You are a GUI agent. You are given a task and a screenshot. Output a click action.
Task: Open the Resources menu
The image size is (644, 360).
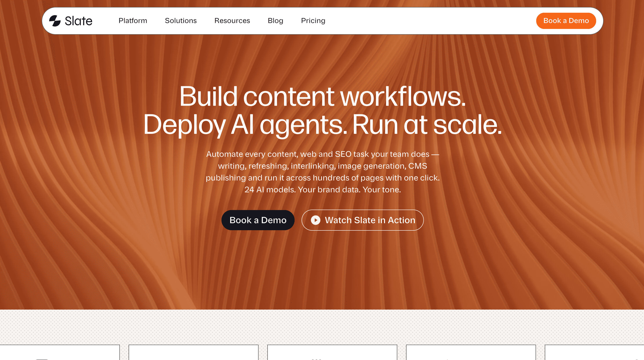point(232,21)
